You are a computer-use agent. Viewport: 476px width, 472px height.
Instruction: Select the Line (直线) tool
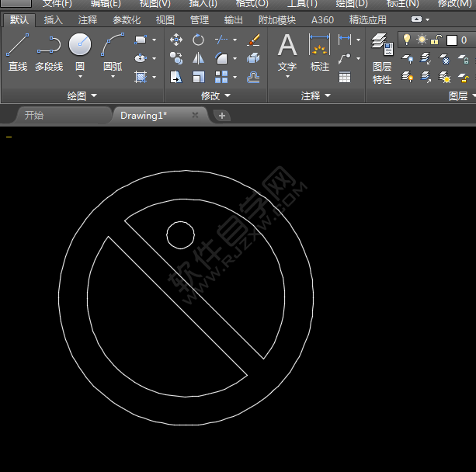18,52
